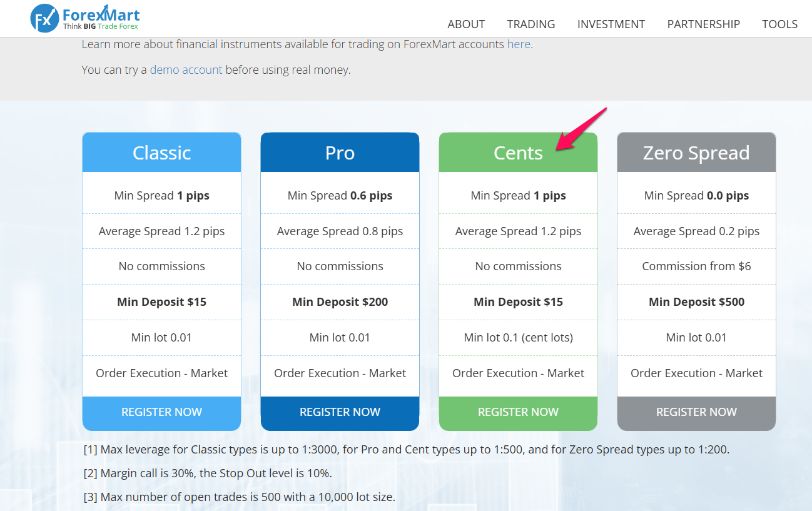Follow the 'here' financial instruments link
The width and height of the screenshot is (812, 511).
pos(519,44)
